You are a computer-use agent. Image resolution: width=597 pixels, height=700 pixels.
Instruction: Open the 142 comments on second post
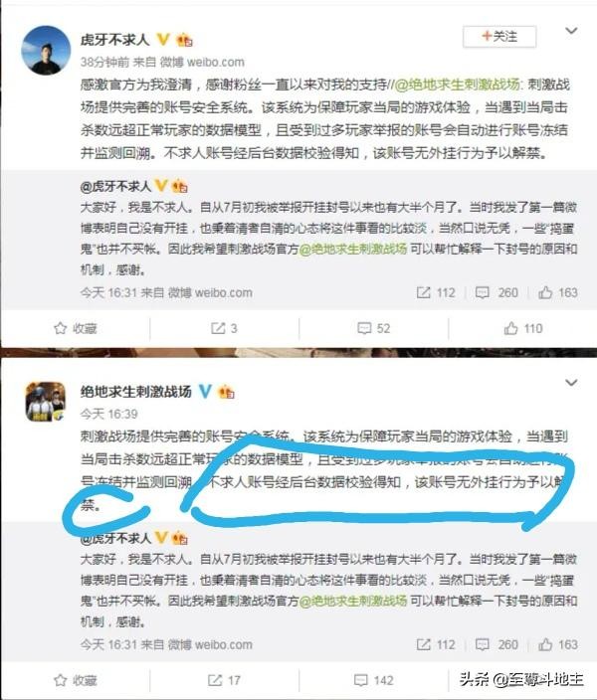pos(373,680)
